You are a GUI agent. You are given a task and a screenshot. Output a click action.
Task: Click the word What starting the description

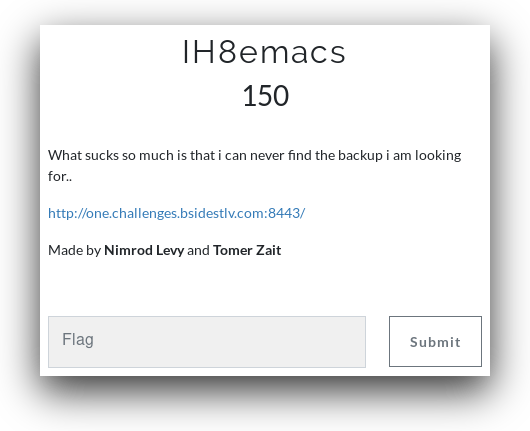65,155
